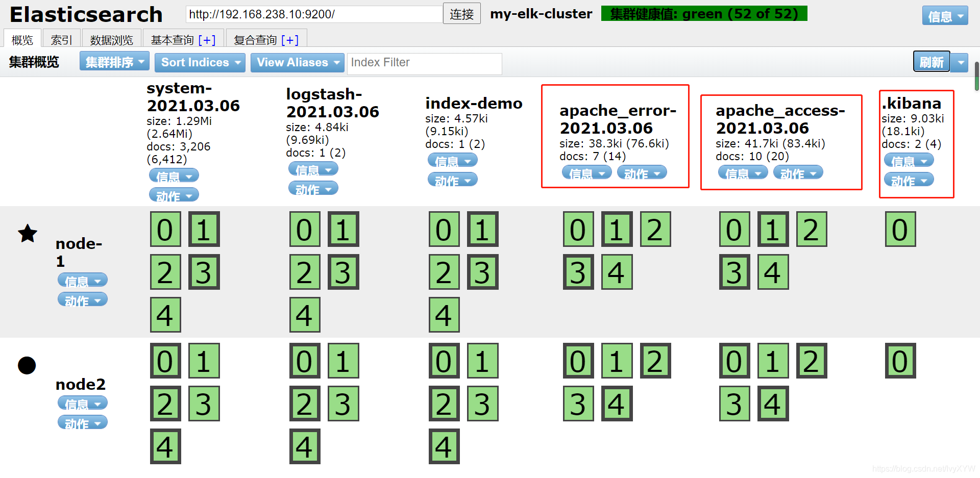Expand the arrow next to 刷新
Screen dimensions: 980x478
click(x=960, y=63)
